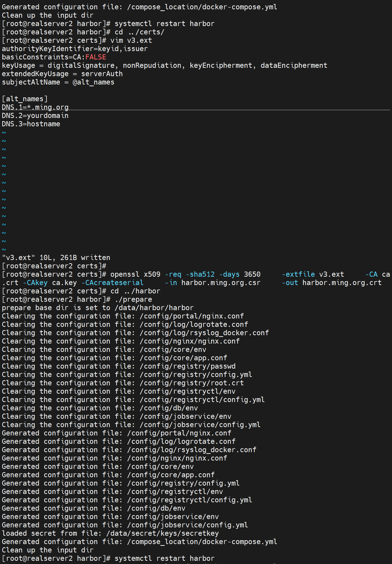Click the 'vim v3.ext' command
The image size is (392, 564).
[131, 40]
